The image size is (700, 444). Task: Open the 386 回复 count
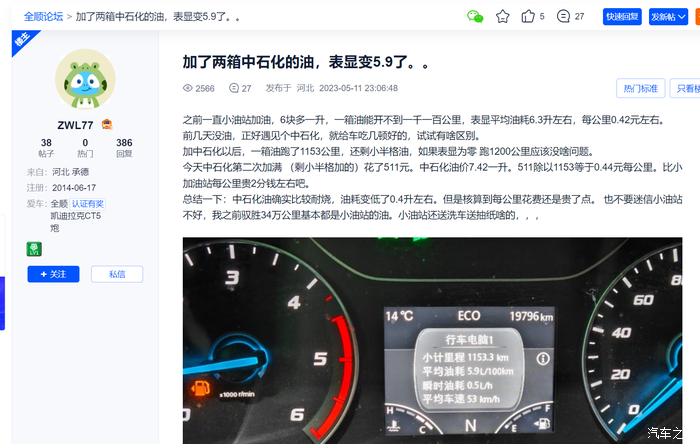[x=124, y=148]
